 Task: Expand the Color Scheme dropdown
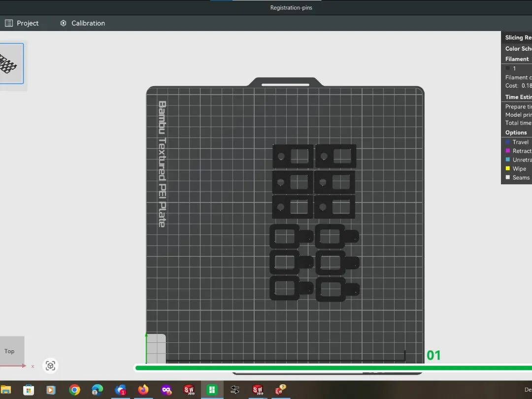pyautogui.click(x=518, y=48)
